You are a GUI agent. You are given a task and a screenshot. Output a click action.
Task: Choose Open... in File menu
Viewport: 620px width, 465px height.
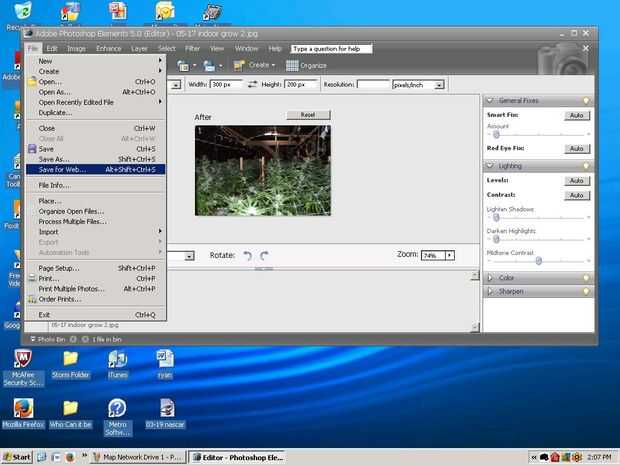[x=95, y=81]
